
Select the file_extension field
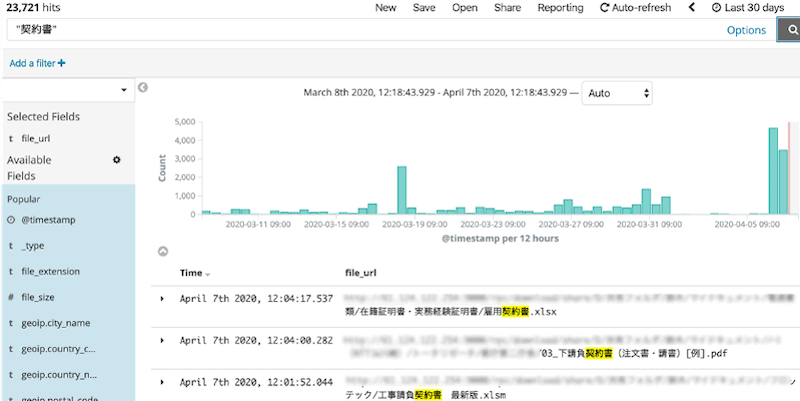[x=51, y=271]
